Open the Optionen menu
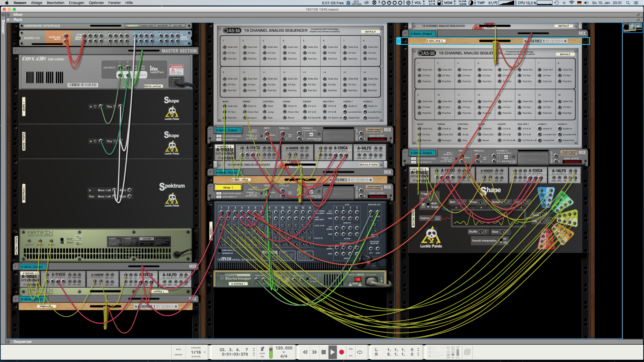The image size is (644, 362). tap(96, 3)
